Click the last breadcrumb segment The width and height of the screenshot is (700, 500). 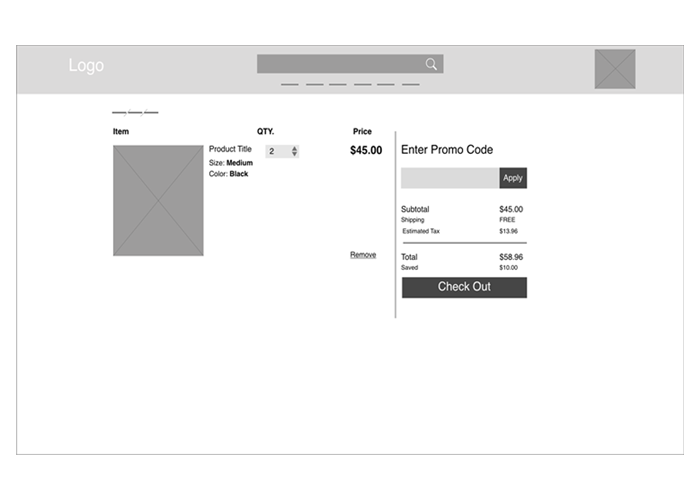(x=151, y=112)
